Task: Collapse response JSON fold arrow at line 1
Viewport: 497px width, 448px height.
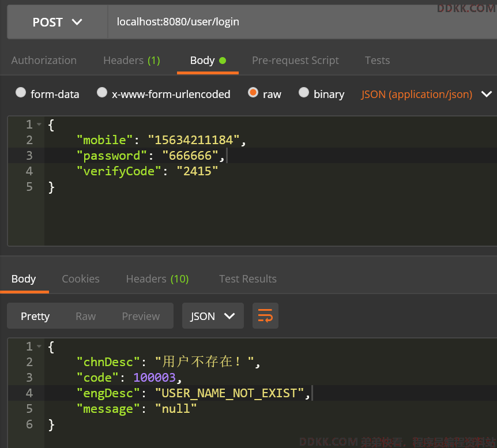Action: point(39,347)
